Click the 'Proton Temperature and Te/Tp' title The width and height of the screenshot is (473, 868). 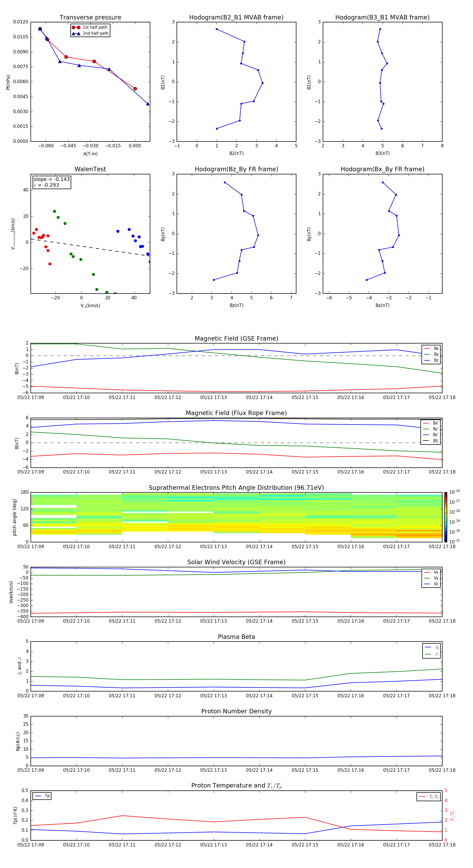pyautogui.click(x=236, y=786)
